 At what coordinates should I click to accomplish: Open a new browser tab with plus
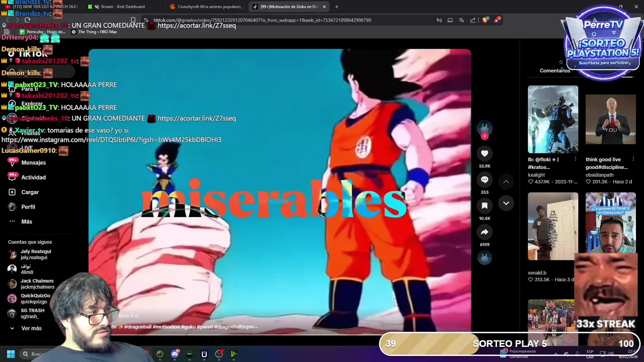coord(337,7)
